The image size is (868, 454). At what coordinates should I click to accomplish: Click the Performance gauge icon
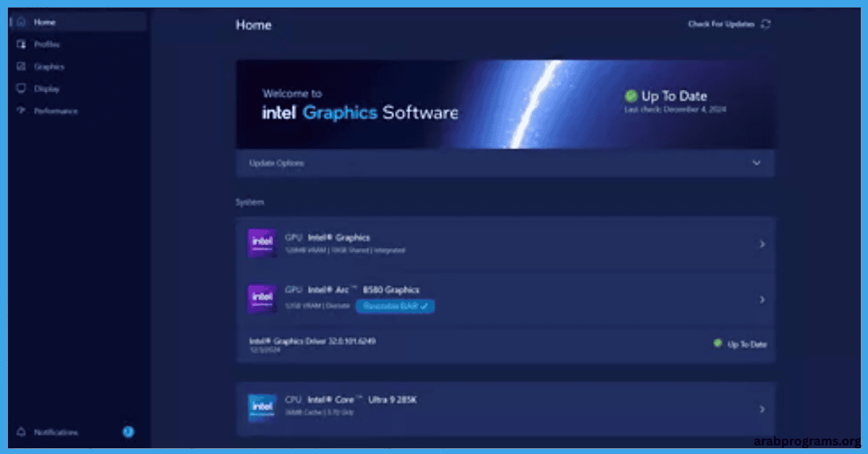click(x=21, y=111)
